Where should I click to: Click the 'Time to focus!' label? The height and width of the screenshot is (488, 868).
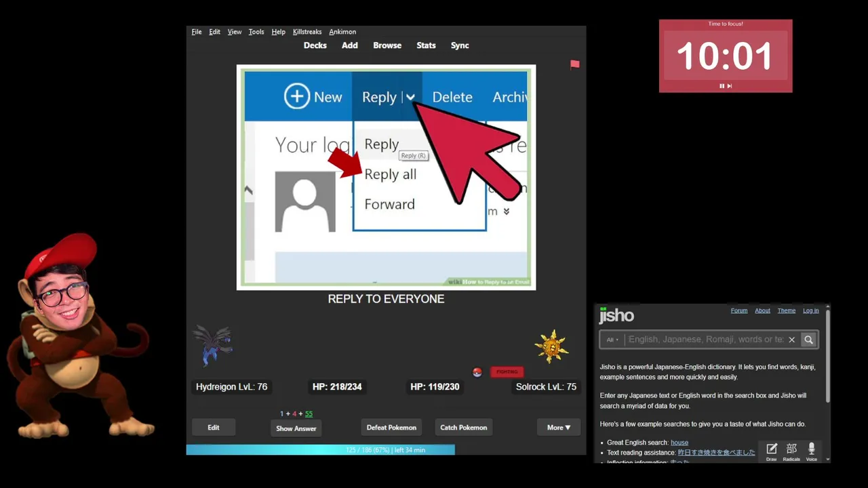click(726, 24)
